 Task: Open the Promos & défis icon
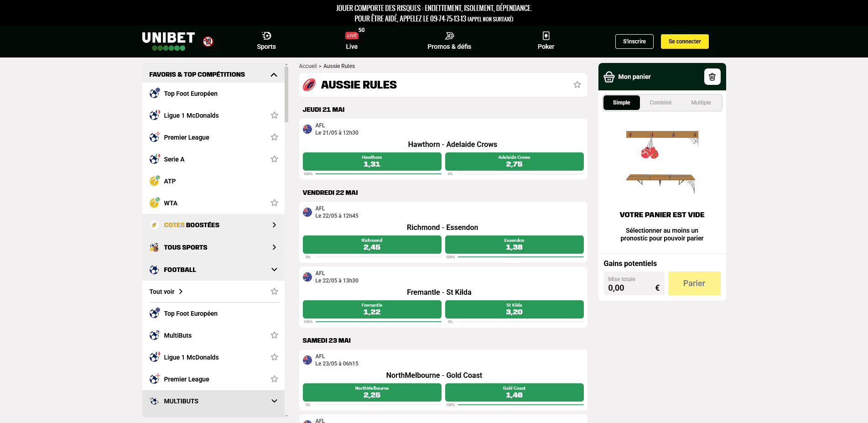[x=449, y=36]
